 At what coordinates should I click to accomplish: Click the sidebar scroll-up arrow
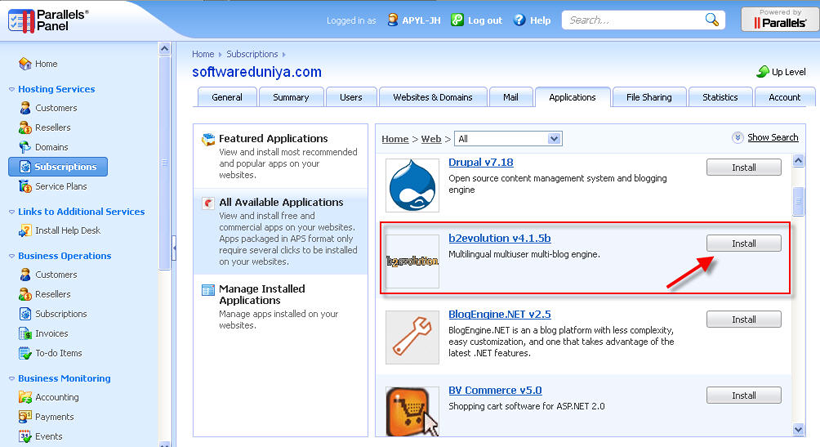(x=164, y=49)
